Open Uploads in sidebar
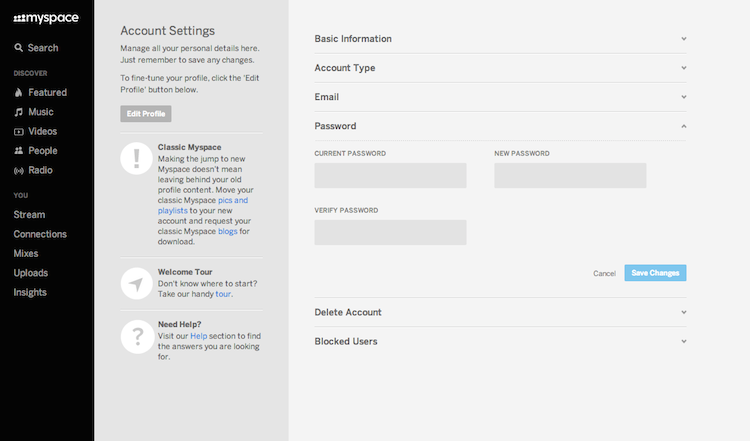This screenshot has height=441, width=750. [x=31, y=273]
